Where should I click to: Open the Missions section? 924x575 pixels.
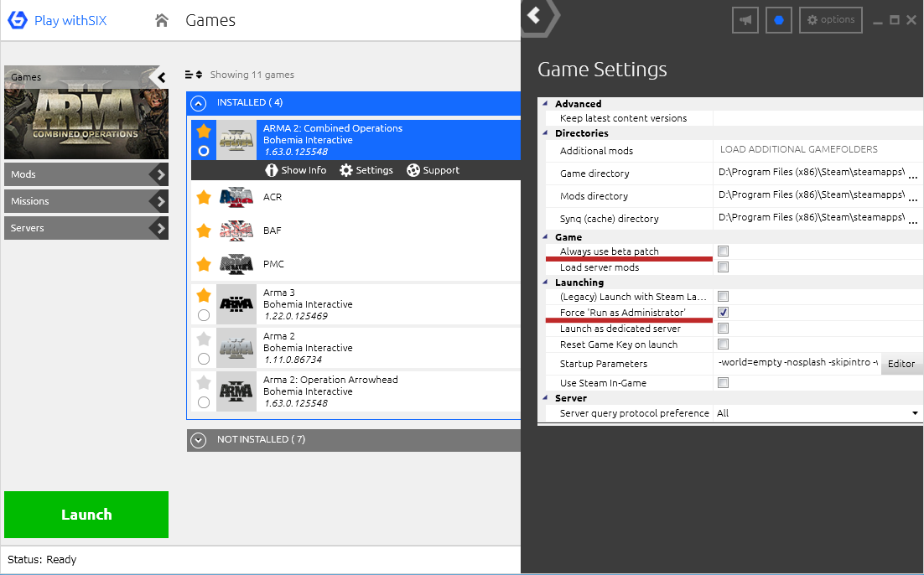tap(86, 201)
